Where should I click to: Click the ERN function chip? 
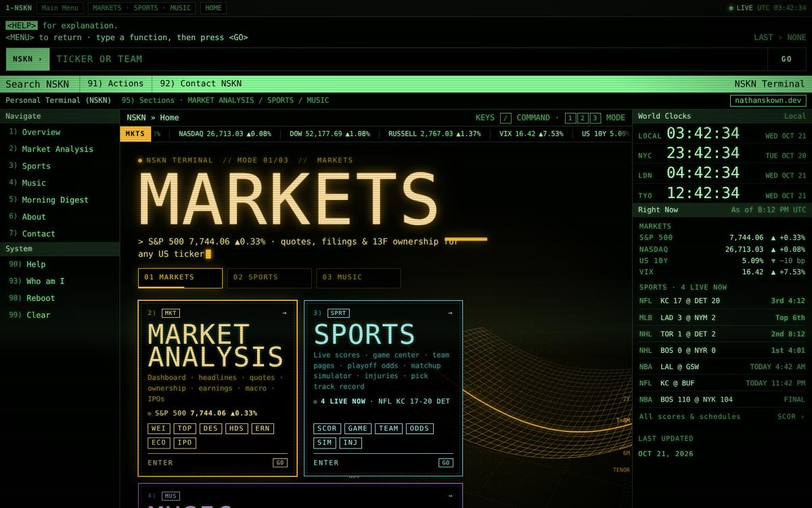point(263,428)
